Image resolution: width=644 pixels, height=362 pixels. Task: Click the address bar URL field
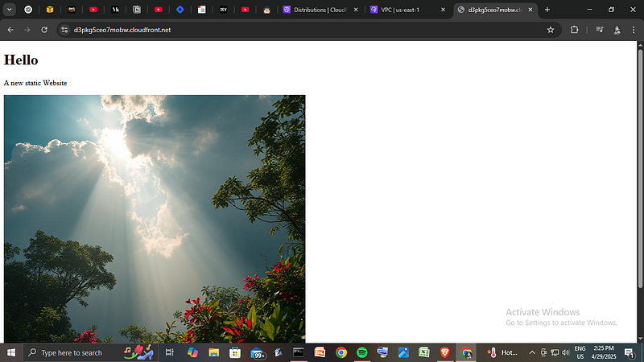pyautogui.click(x=308, y=30)
